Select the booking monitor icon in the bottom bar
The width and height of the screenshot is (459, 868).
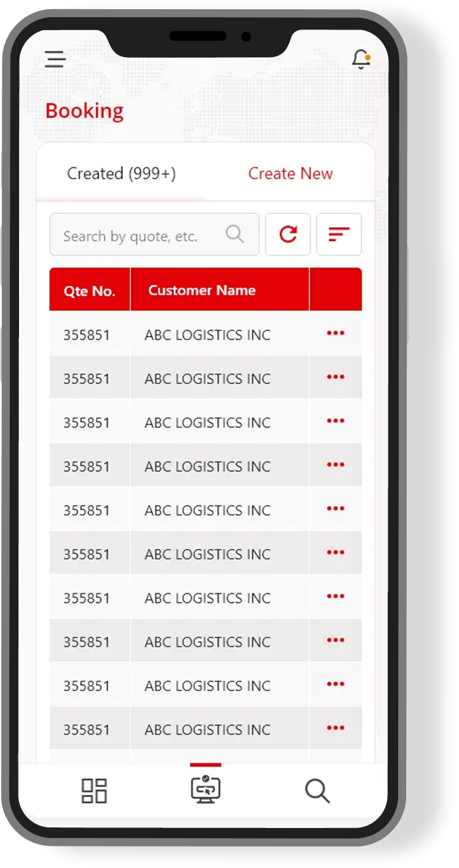click(206, 789)
